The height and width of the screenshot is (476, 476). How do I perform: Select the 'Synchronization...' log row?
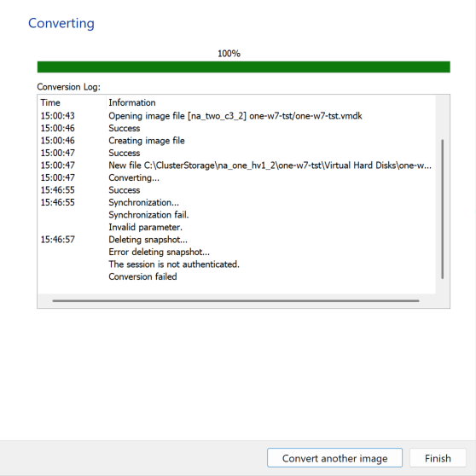pyautogui.click(x=235, y=202)
